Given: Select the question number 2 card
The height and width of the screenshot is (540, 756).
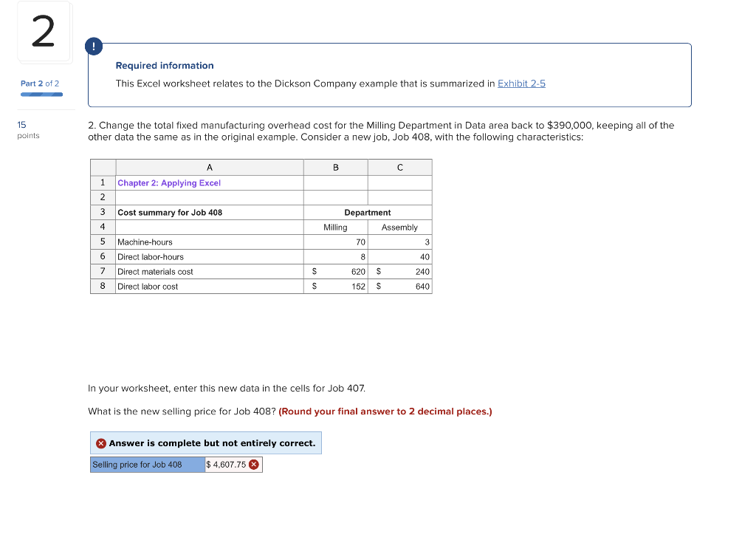Looking at the screenshot, I should click(x=44, y=31).
